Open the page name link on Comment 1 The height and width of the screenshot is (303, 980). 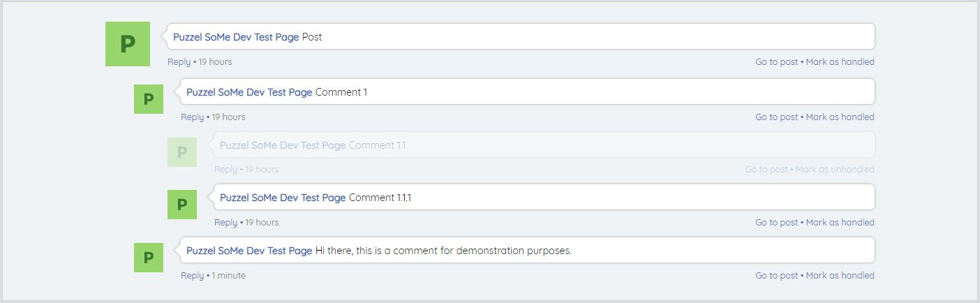tap(249, 92)
